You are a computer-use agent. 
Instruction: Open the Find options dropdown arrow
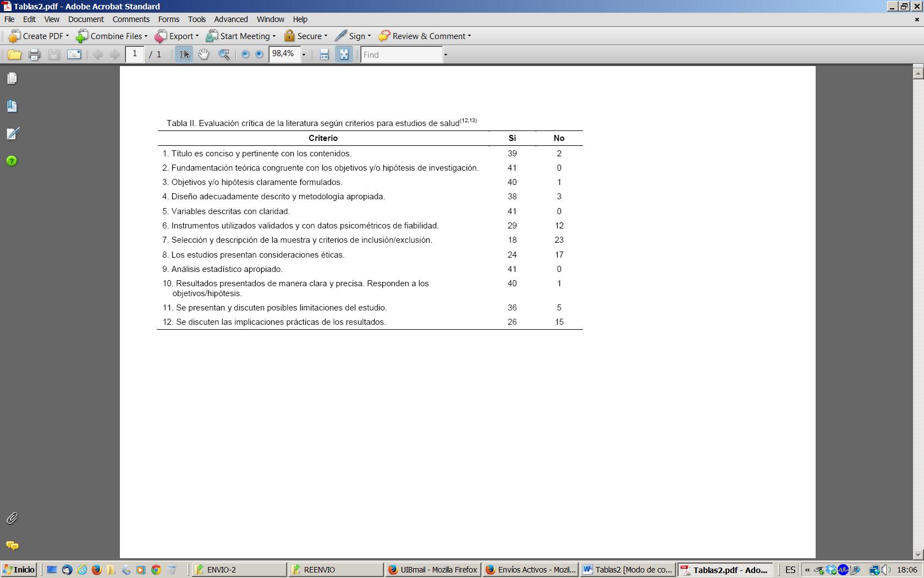[x=446, y=54]
